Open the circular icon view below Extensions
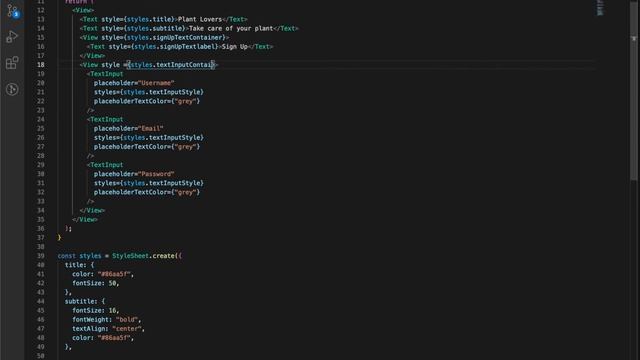This screenshot has height=360, width=640. point(12,89)
